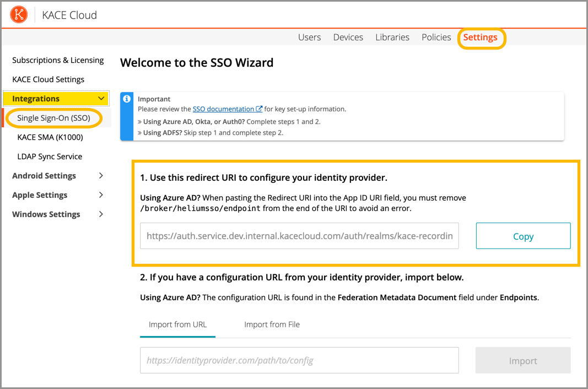
Task: Collapse the Integrations section chevron
Action: click(x=101, y=99)
